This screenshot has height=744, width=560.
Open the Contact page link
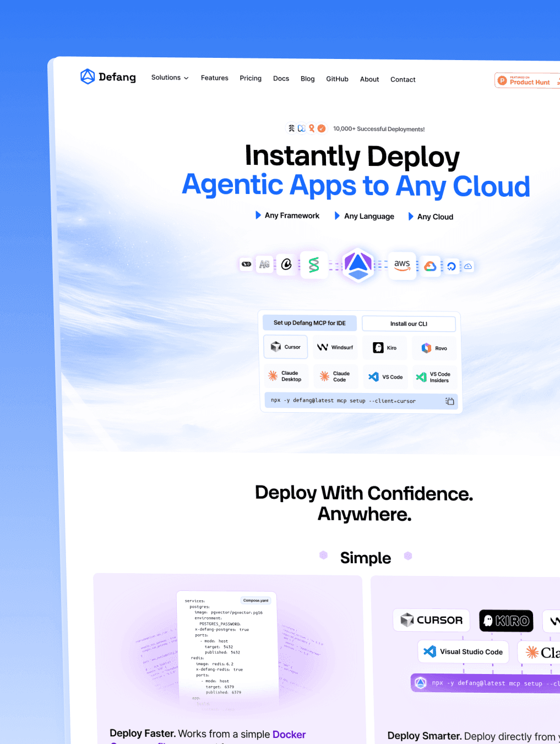coord(403,80)
